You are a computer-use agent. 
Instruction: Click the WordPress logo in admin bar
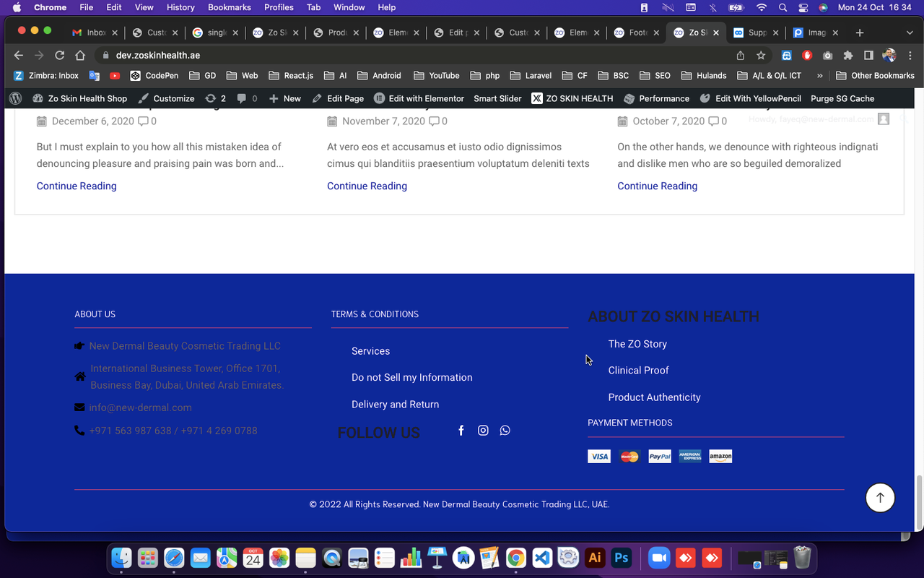pyautogui.click(x=16, y=98)
